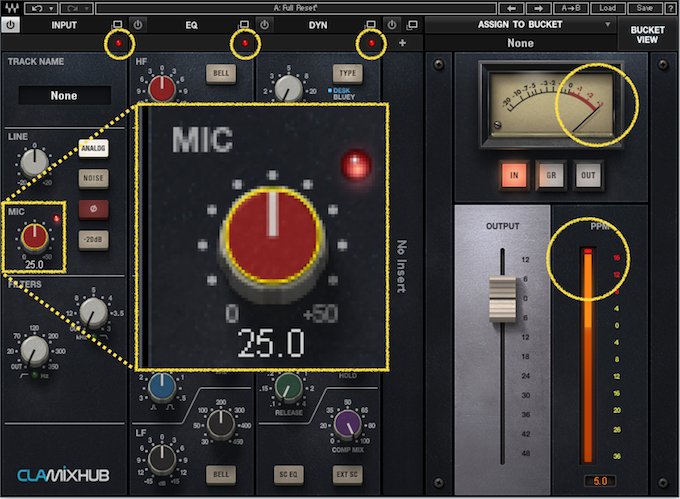The height and width of the screenshot is (499, 680).
Task: Toggle the red phase invert button
Action: tap(93, 209)
